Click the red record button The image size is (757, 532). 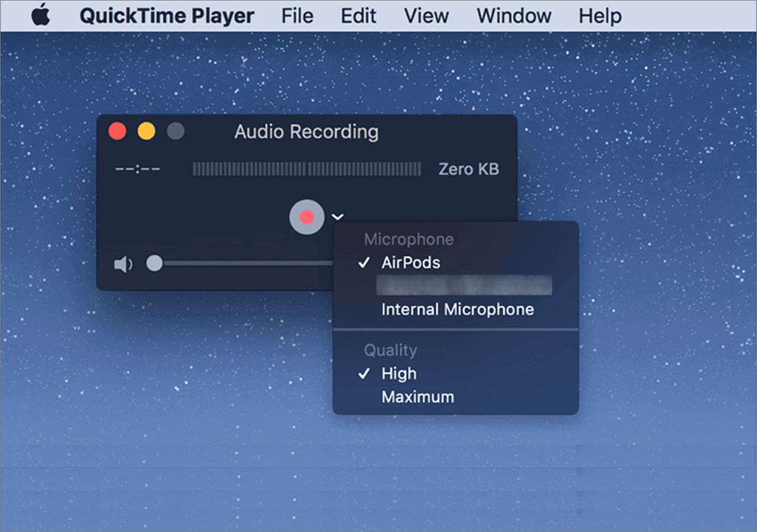coord(306,217)
